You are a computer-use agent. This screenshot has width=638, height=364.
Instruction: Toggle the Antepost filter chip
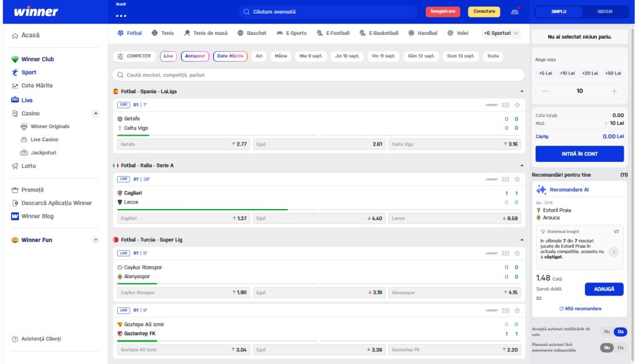[195, 56]
